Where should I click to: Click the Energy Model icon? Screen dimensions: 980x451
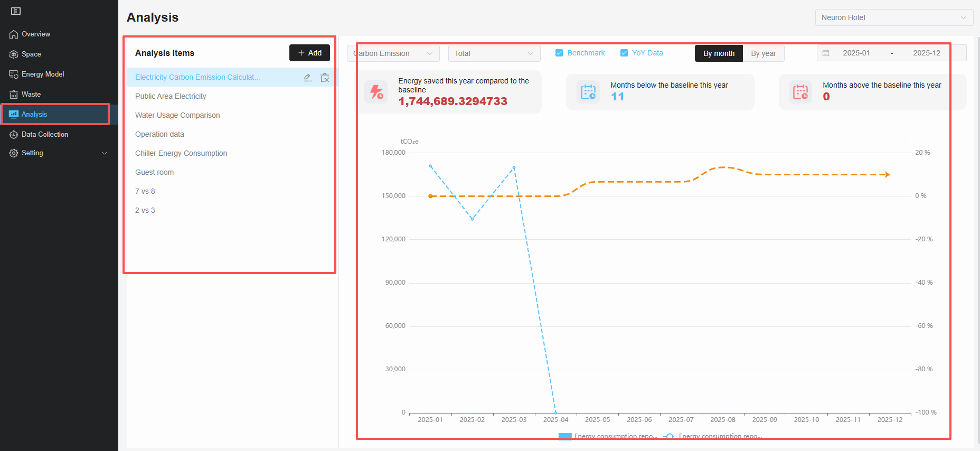click(x=14, y=74)
